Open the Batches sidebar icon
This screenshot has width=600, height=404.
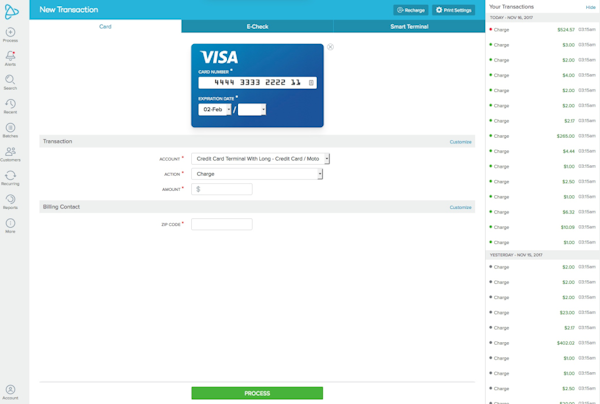tap(10, 130)
